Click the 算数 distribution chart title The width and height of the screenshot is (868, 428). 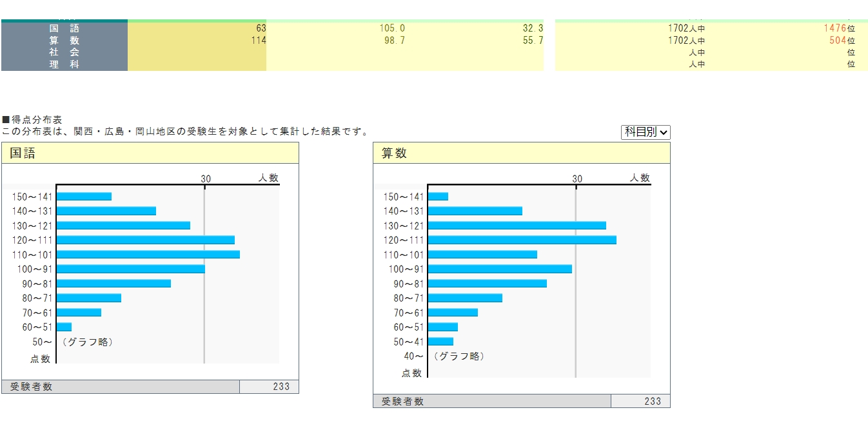[x=394, y=153]
